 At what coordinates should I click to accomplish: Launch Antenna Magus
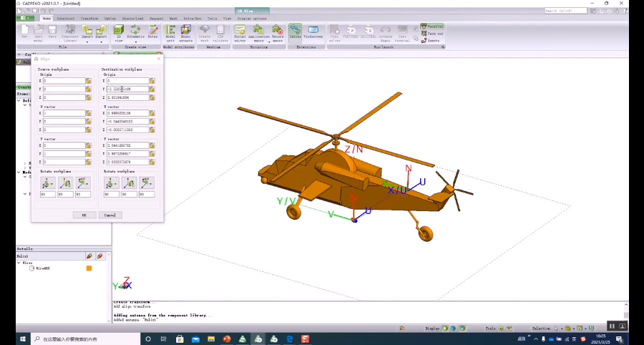pyautogui.click(x=385, y=33)
